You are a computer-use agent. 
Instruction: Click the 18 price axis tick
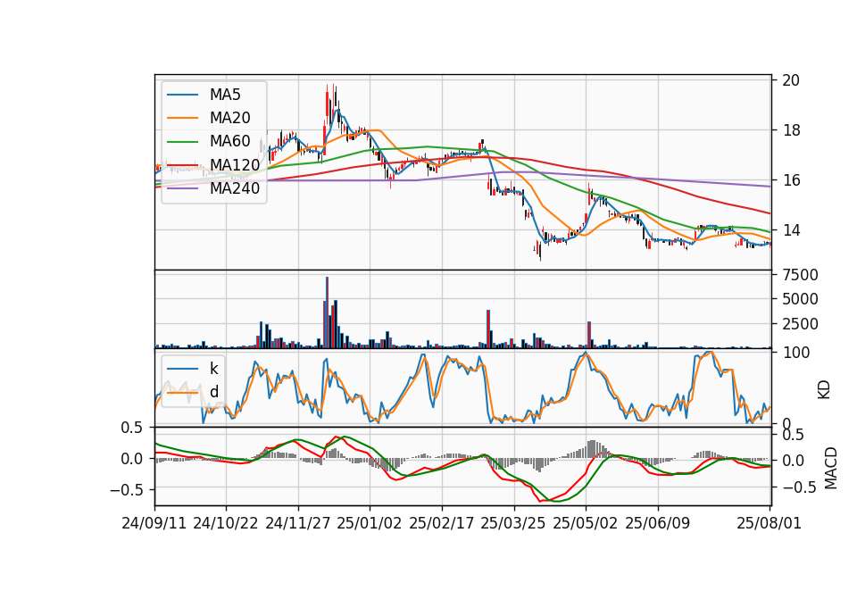(x=791, y=130)
